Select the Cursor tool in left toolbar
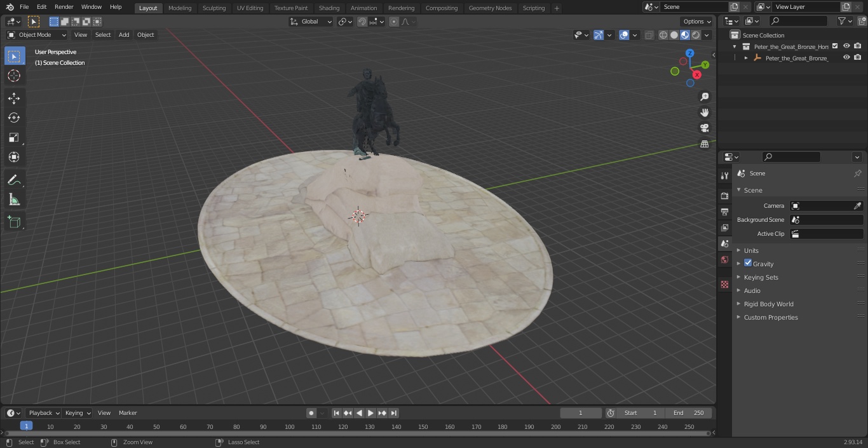The image size is (868, 448). coord(14,76)
